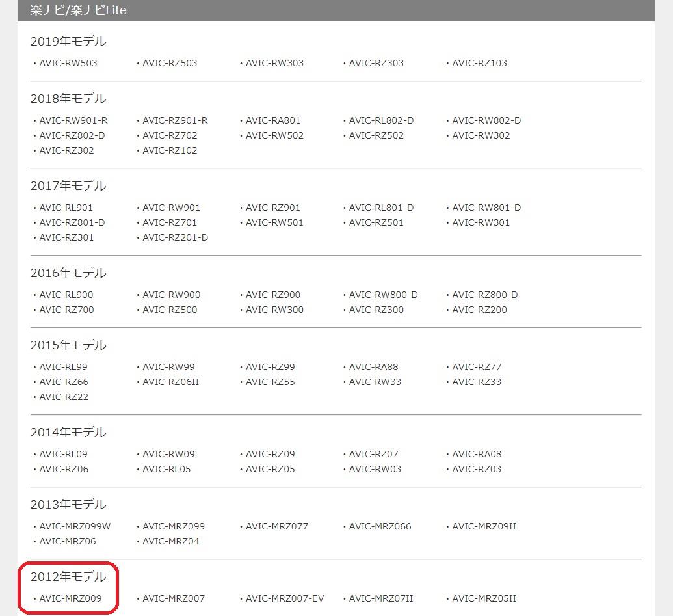673x616 pixels.
Task: Select the 2017年モデル heading
Action: pyautogui.click(x=68, y=186)
